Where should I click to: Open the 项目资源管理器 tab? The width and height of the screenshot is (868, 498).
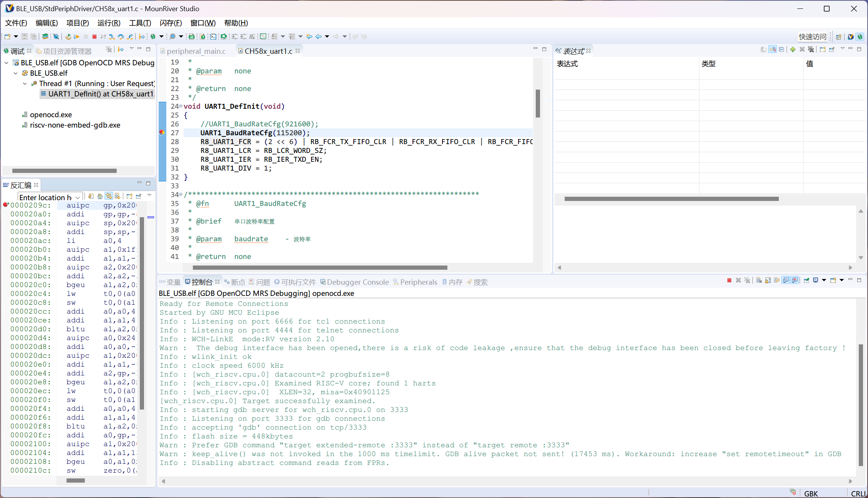point(64,51)
